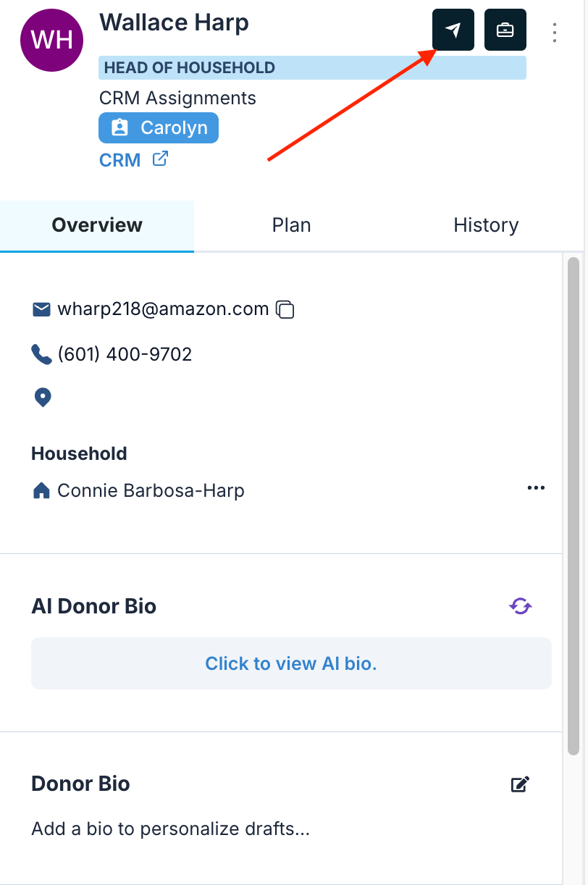This screenshot has width=588, height=885.
Task: Click to view AI bio
Action: [291, 663]
